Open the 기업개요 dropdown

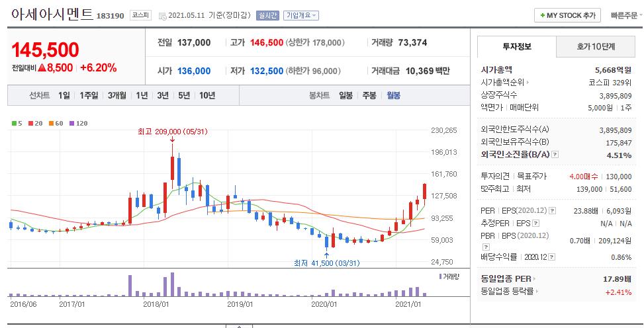coord(301,16)
